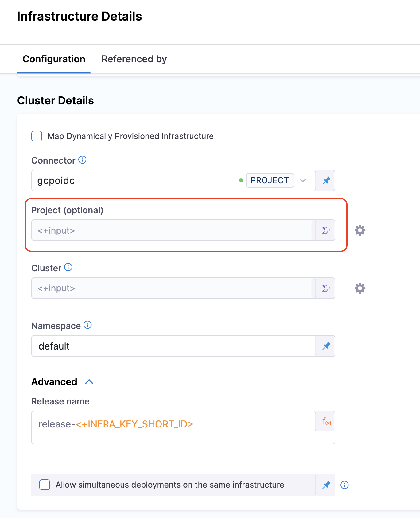Switch to the Referenced by tab

(x=134, y=59)
